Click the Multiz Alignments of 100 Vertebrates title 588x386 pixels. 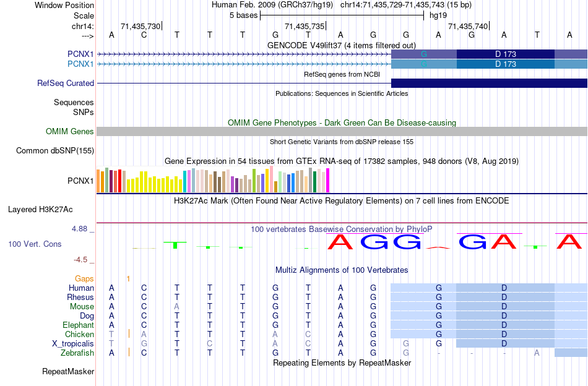click(342, 270)
